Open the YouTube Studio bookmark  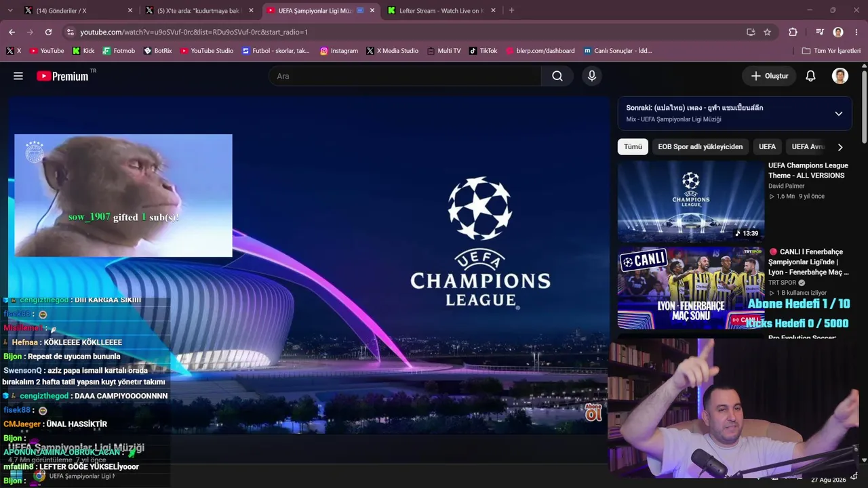[207, 51]
